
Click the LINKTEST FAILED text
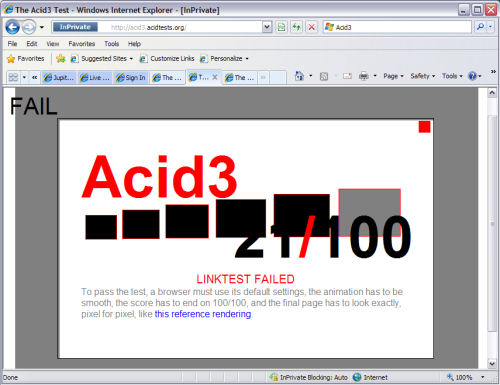(245, 279)
